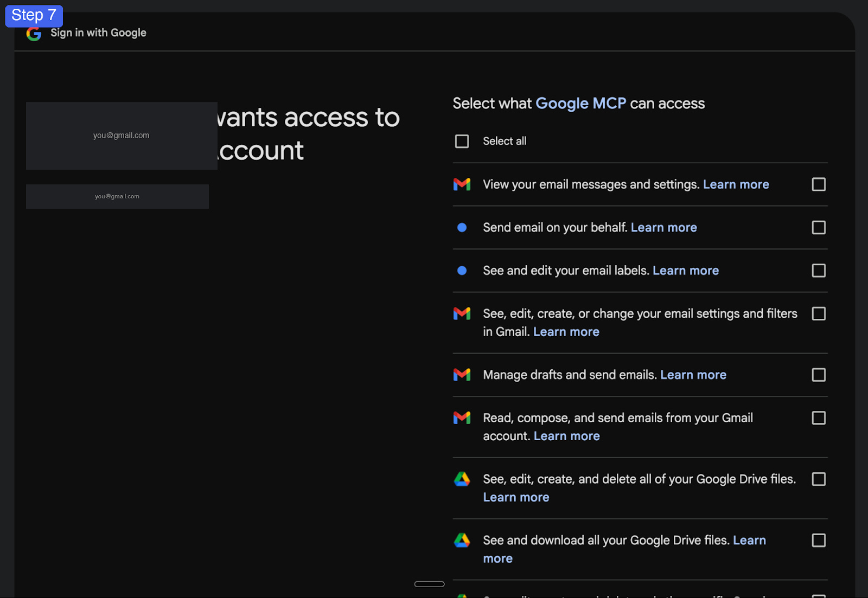868x598 pixels.
Task: Open Learn more for See and download Drive files
Action: coord(749,541)
